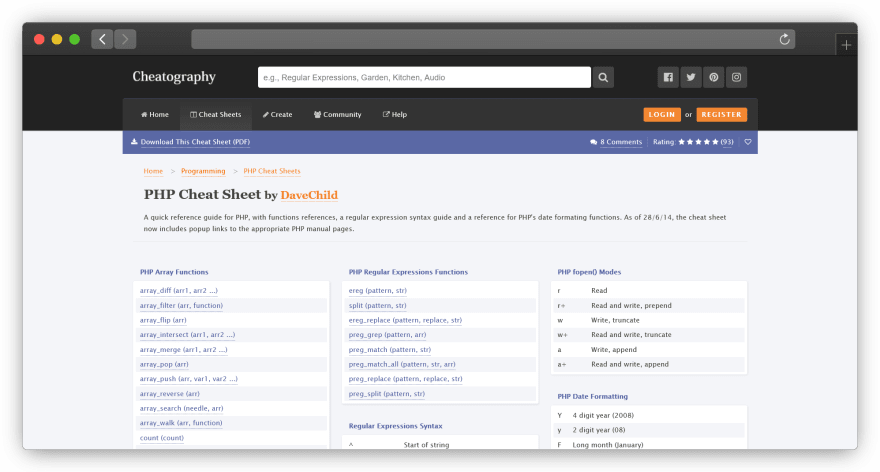Click the LOGIN button

[662, 114]
